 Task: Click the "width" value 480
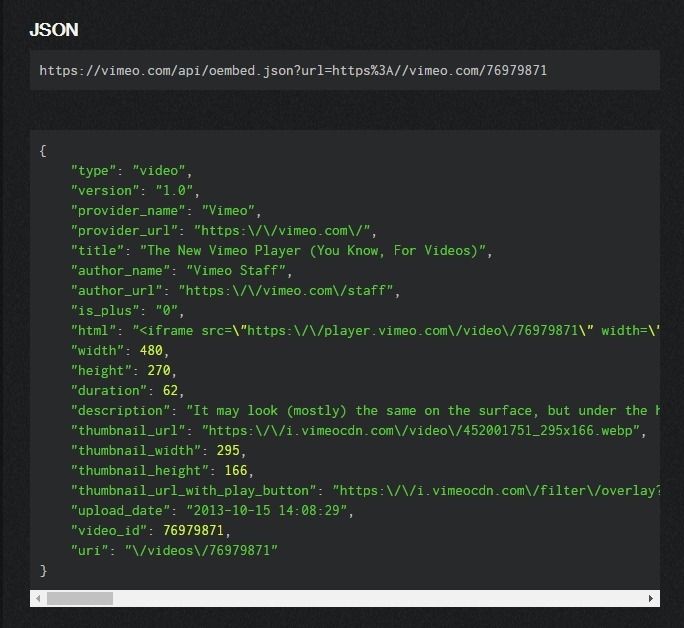[x=151, y=351]
